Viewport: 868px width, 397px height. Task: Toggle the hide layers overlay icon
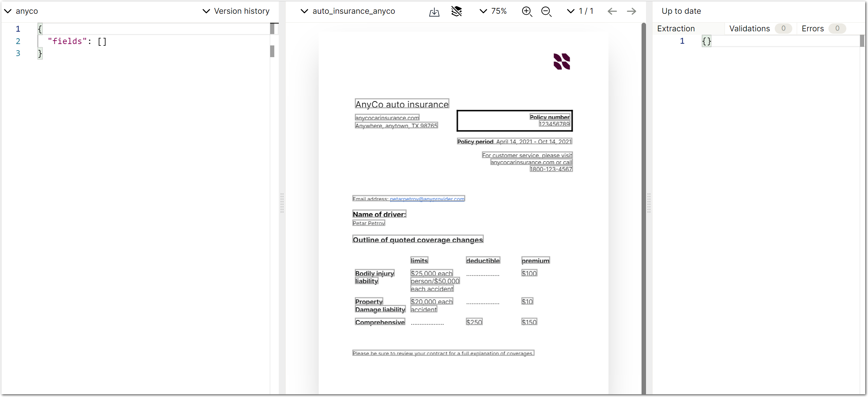pos(456,11)
